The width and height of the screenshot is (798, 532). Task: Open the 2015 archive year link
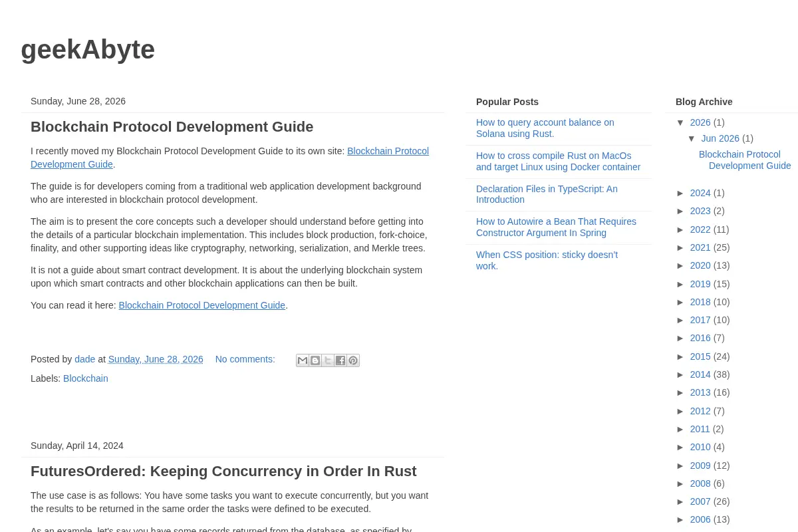700,356
